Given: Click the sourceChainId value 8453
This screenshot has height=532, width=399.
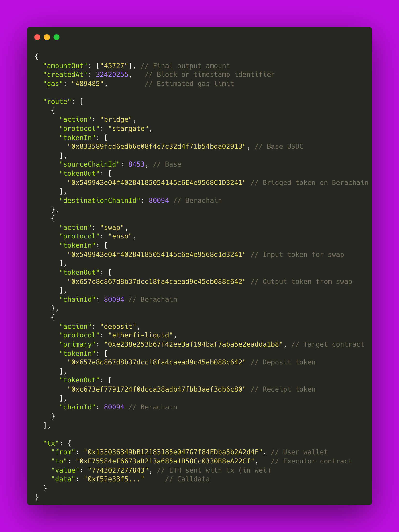Looking at the screenshot, I should [136, 164].
